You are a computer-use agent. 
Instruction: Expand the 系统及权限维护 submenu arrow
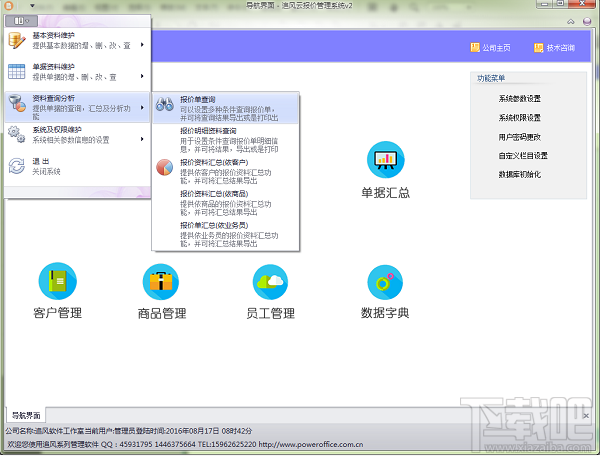coord(142,139)
